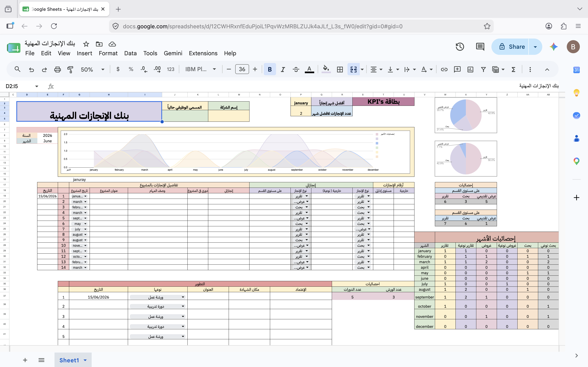Image resolution: width=588 pixels, height=367 pixels.
Task: Open the Format menu
Action: click(x=108, y=53)
